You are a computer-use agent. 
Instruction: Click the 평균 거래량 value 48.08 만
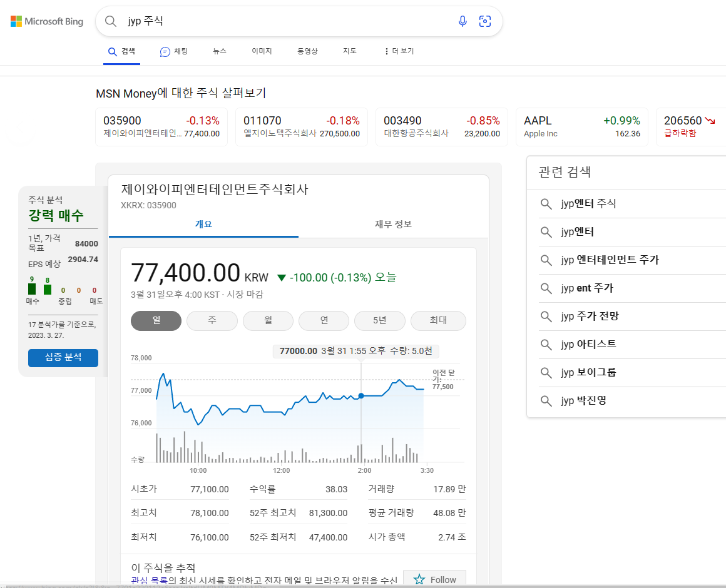click(x=449, y=513)
